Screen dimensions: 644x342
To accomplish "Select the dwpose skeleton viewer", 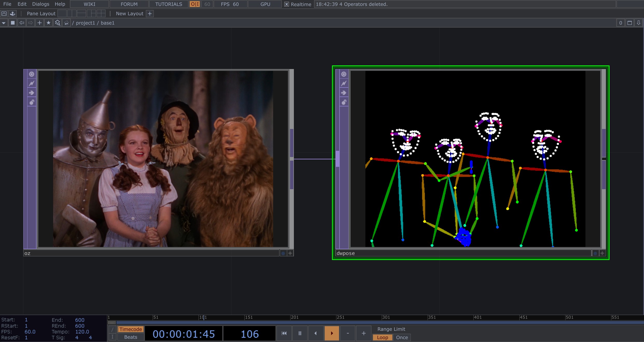I will coord(475,159).
